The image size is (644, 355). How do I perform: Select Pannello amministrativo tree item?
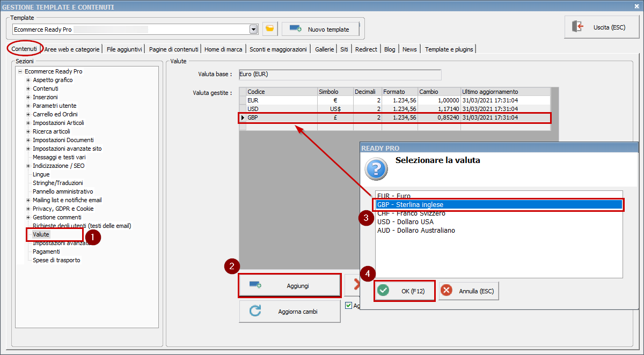[63, 191]
